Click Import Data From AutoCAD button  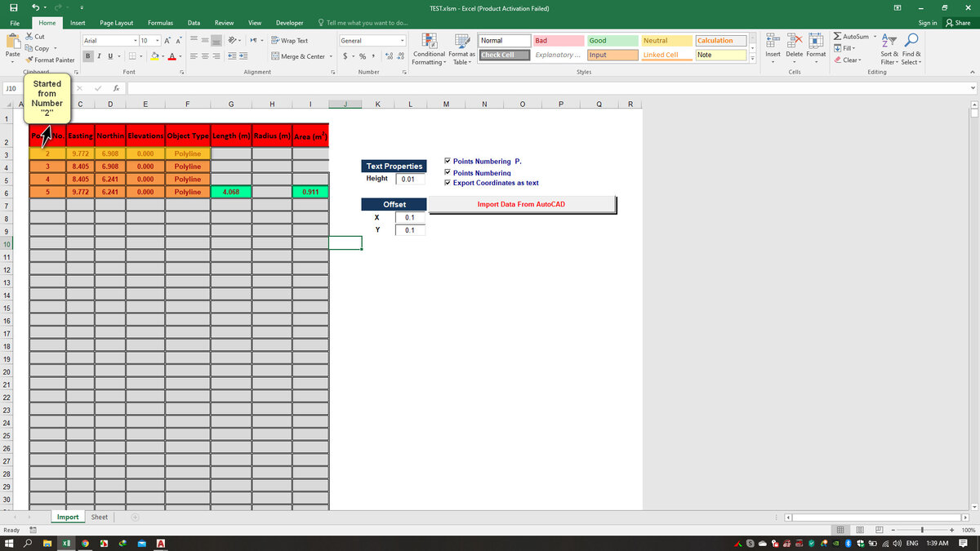[521, 204]
